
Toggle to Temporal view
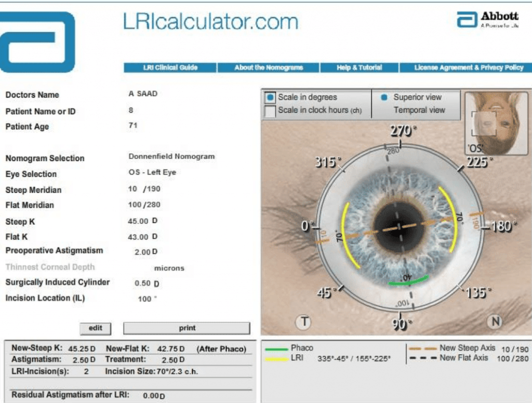point(416,110)
